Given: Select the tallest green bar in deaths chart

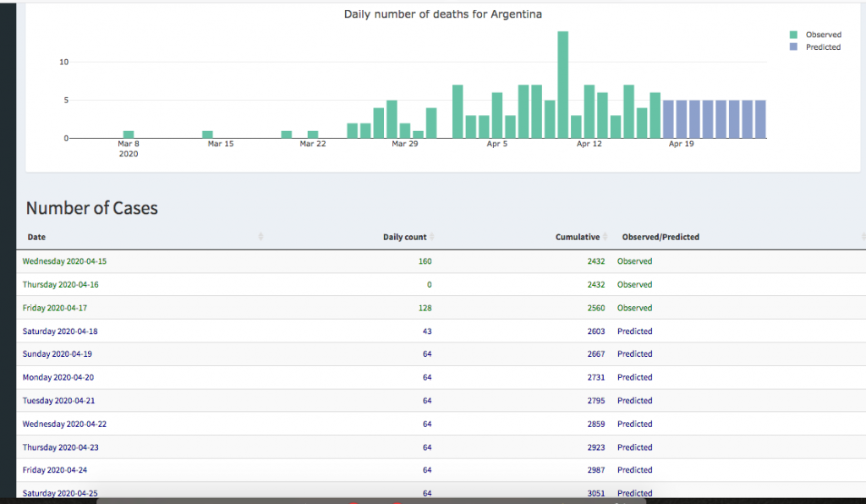Looking at the screenshot, I should [562, 85].
